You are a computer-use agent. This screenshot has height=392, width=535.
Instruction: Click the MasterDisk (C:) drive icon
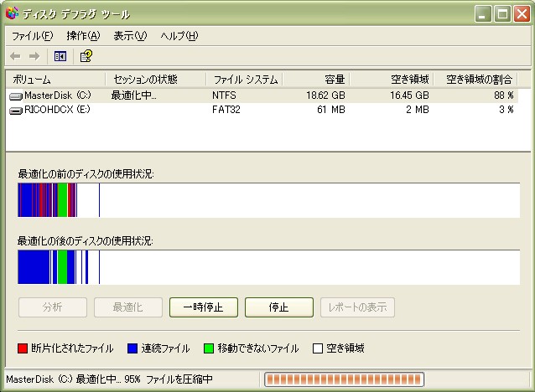point(16,96)
